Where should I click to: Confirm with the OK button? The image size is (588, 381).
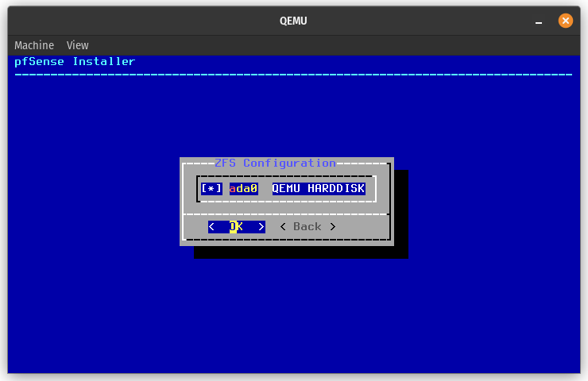pos(237,227)
